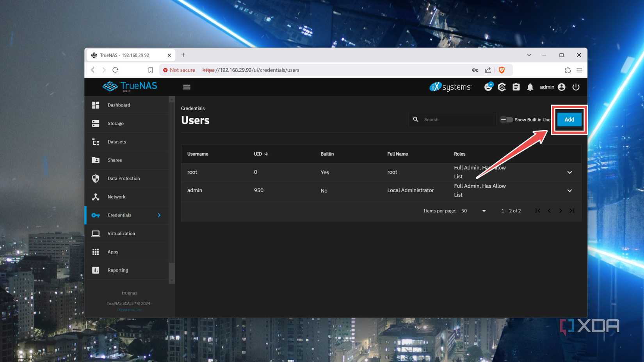The image size is (644, 362).
Task: Open Data Protection from the sidebar
Action: tap(123, 178)
